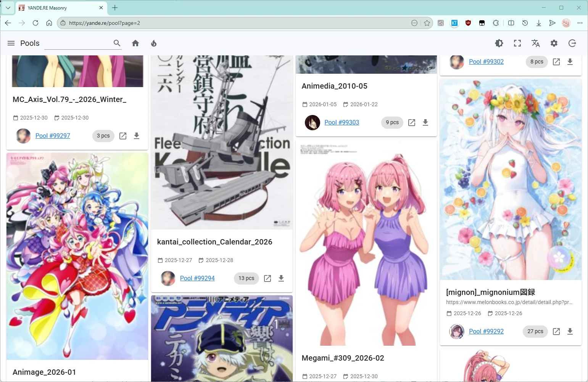This screenshot has width=588, height=382.
Task: Open Pool #99297 in new tab icon
Action: [123, 136]
